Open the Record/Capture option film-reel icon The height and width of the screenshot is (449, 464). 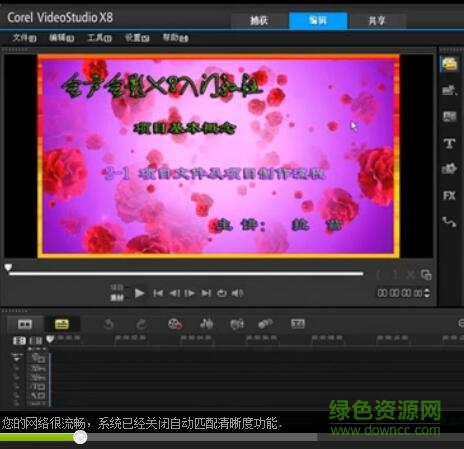click(175, 324)
